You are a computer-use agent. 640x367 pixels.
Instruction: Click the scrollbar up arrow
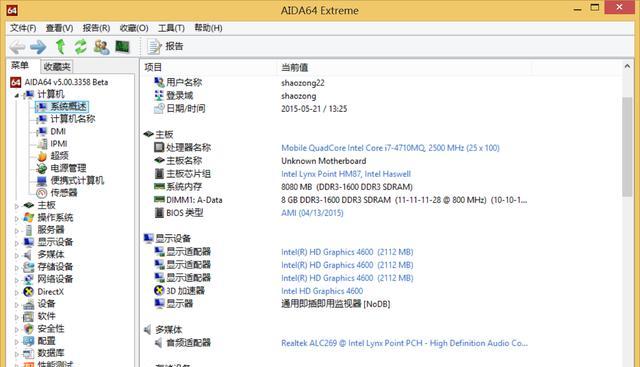point(627,66)
